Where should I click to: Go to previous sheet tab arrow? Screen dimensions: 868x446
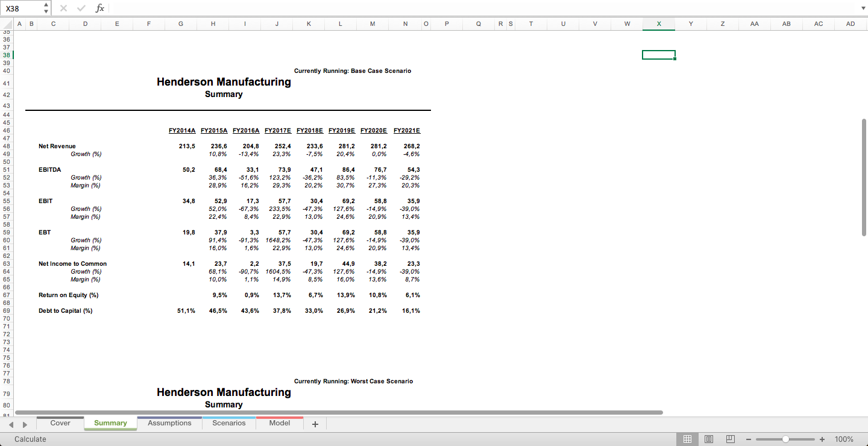click(10, 424)
